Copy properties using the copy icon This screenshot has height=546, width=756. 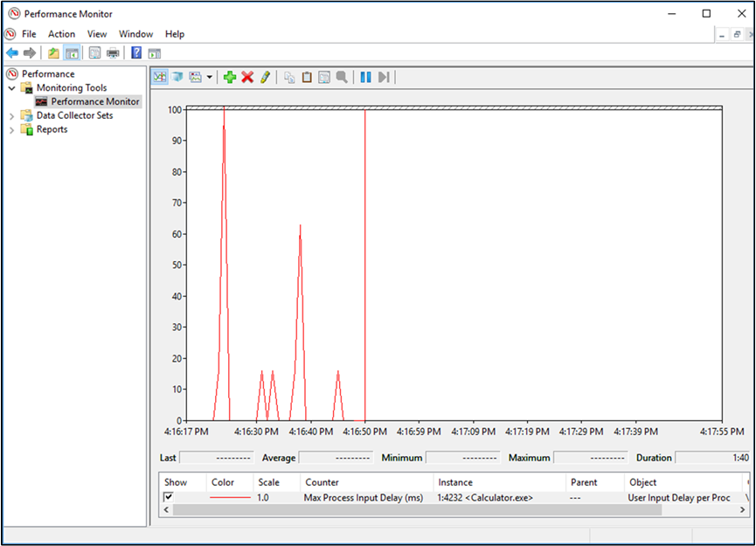pyautogui.click(x=289, y=77)
